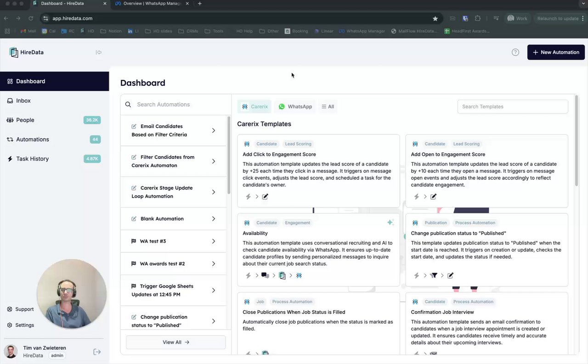Click the flag icon beside Trigger Google Sheets
This screenshot has width=588, height=364.
click(134, 286)
